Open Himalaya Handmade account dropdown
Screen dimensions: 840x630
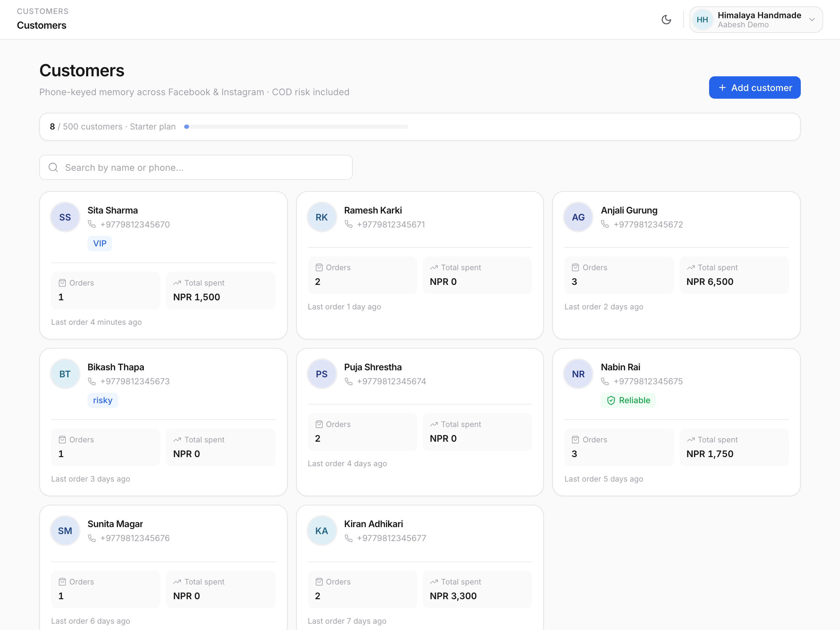[x=756, y=20]
